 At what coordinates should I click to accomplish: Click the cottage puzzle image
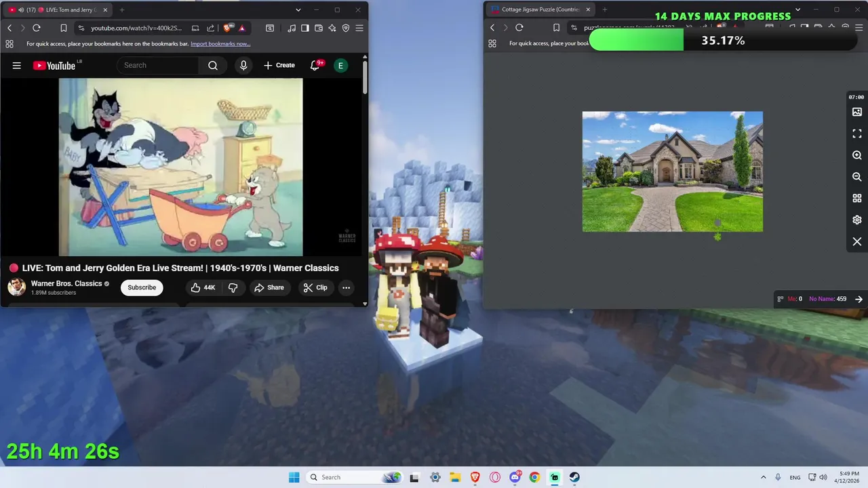point(673,171)
